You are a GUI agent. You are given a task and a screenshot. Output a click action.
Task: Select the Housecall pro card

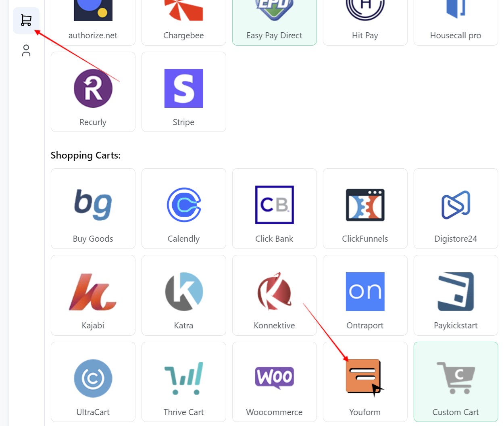click(x=456, y=22)
